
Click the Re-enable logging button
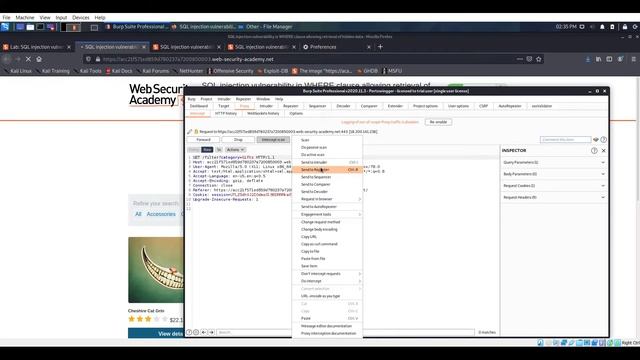[438, 122]
